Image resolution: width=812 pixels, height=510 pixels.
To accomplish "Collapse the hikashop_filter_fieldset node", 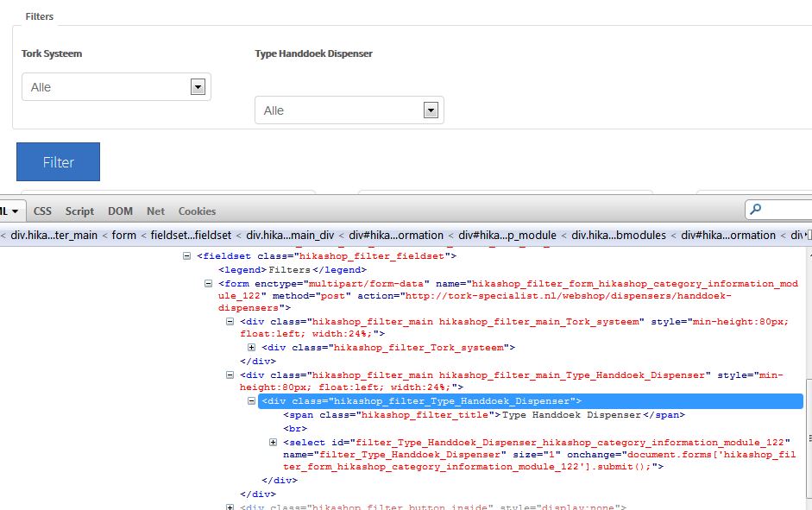I will pyautogui.click(x=187, y=256).
